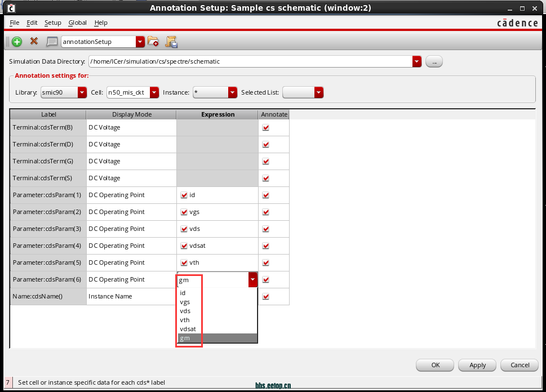This screenshot has width=546, height=392.
Task: Click the OK button
Action: click(435, 365)
